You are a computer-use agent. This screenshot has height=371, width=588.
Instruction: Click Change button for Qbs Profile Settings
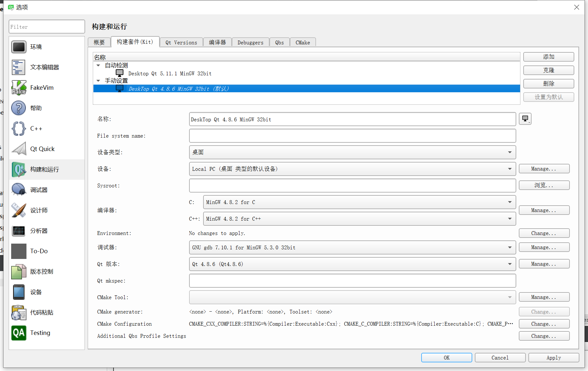click(544, 336)
